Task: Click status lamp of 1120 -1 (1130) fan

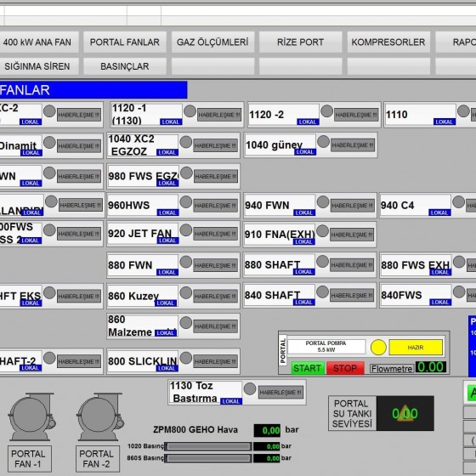Action: coord(190,111)
